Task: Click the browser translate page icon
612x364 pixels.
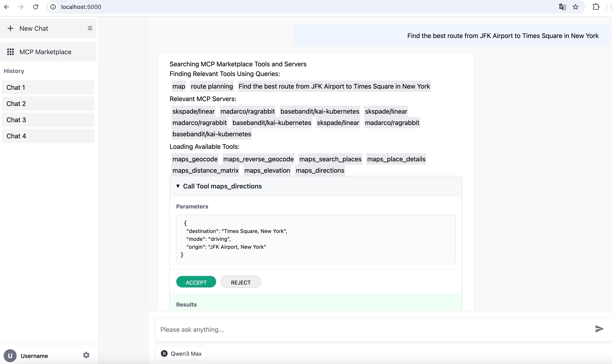Action: point(562,7)
